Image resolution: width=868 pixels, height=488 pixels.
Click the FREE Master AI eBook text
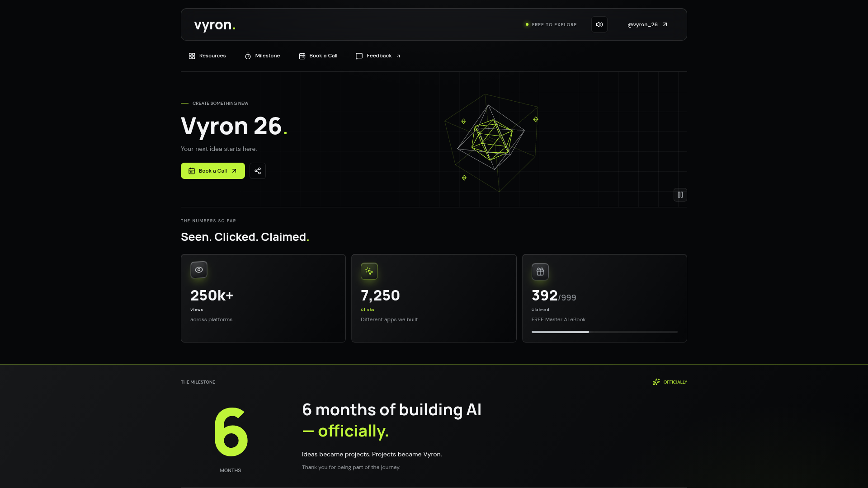[558, 319]
